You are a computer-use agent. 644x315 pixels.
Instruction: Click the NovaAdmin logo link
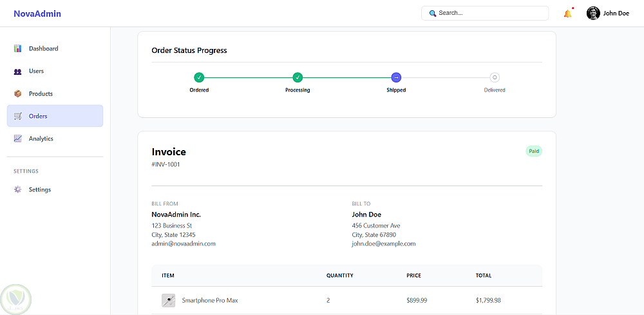click(x=37, y=14)
